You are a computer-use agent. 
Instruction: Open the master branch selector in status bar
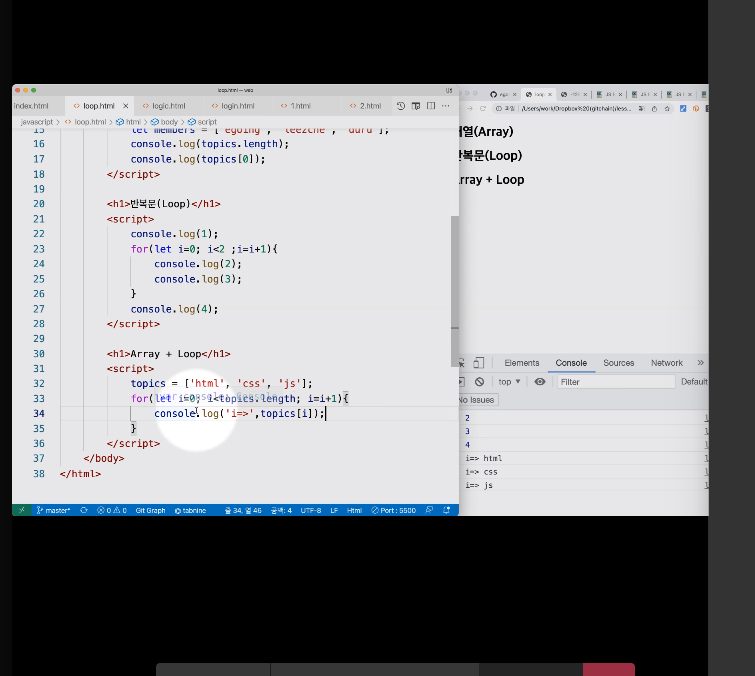[x=53, y=510]
